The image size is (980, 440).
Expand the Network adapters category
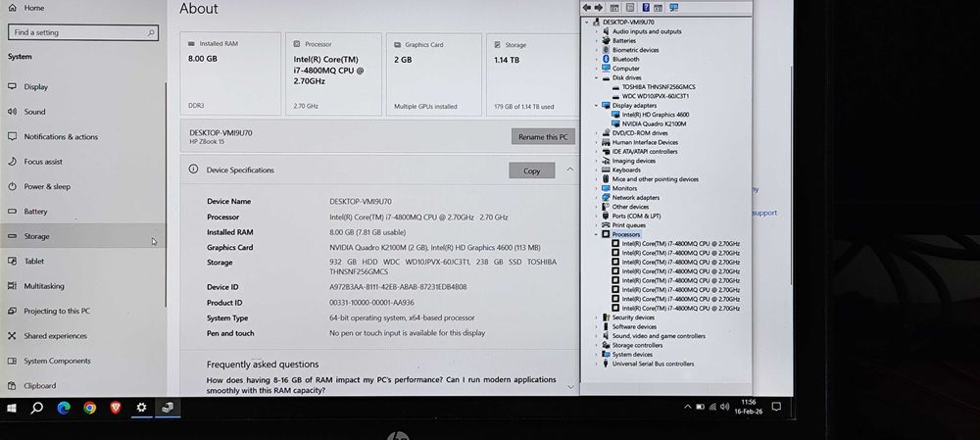click(x=596, y=198)
